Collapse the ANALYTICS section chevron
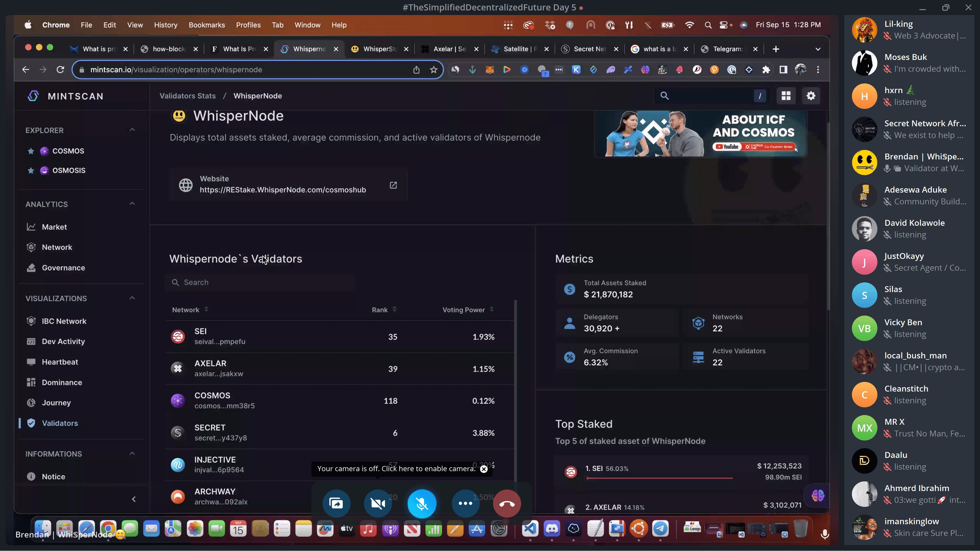Screen dimensions: 980x551 point(132,204)
